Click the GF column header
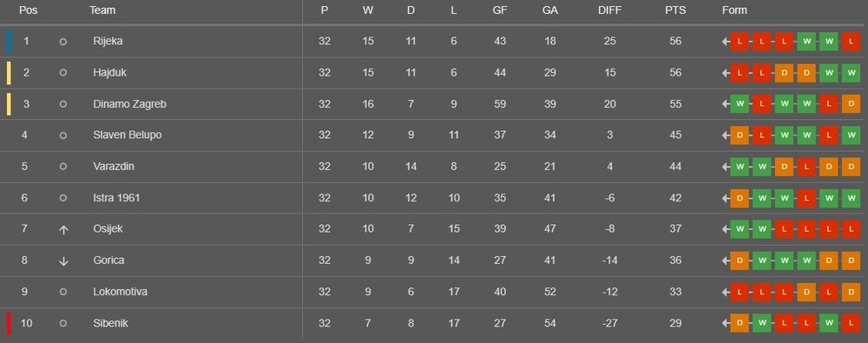Viewport: 868px width, 343px height. (x=500, y=10)
